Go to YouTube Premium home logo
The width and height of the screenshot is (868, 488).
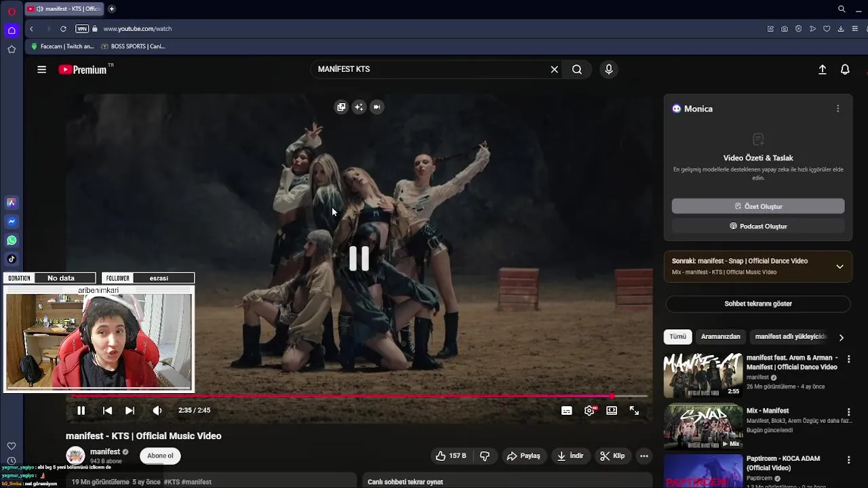click(x=83, y=69)
